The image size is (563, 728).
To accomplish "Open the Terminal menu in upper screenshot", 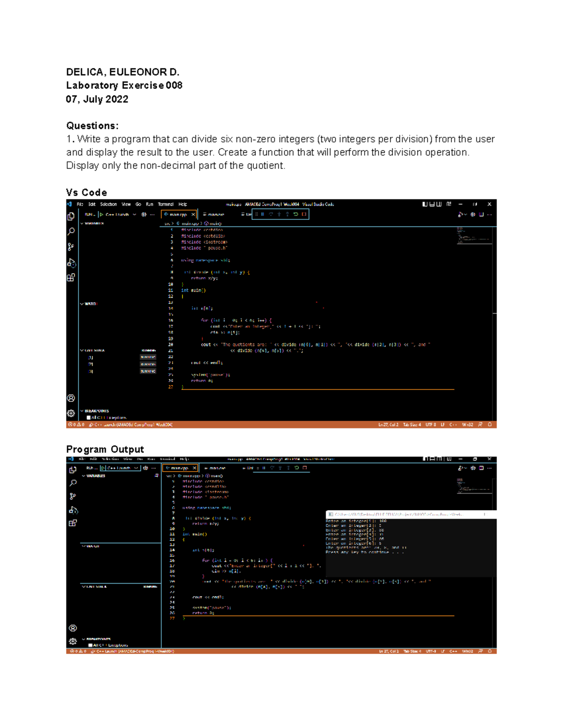I will pyautogui.click(x=166, y=204).
